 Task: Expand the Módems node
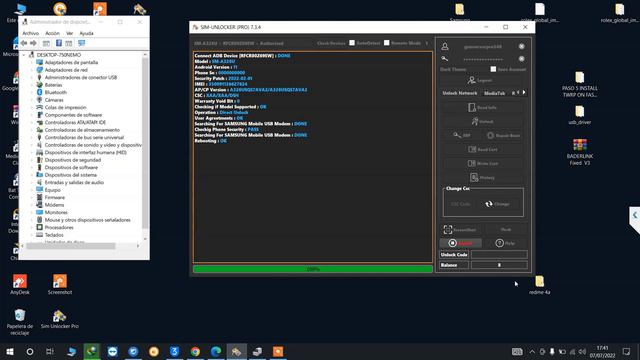[x=32, y=205]
